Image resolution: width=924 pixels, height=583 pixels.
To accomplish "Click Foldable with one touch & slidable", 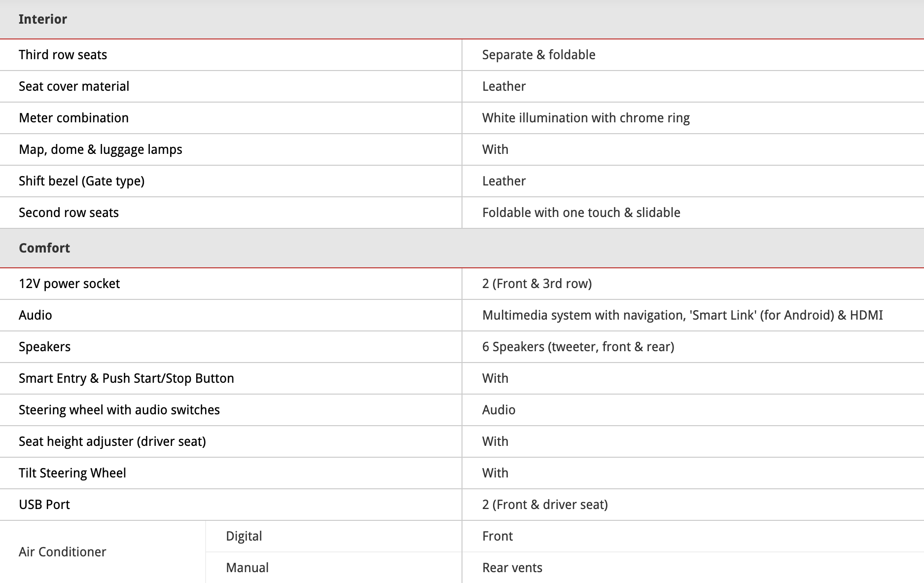I will pyautogui.click(x=581, y=213).
